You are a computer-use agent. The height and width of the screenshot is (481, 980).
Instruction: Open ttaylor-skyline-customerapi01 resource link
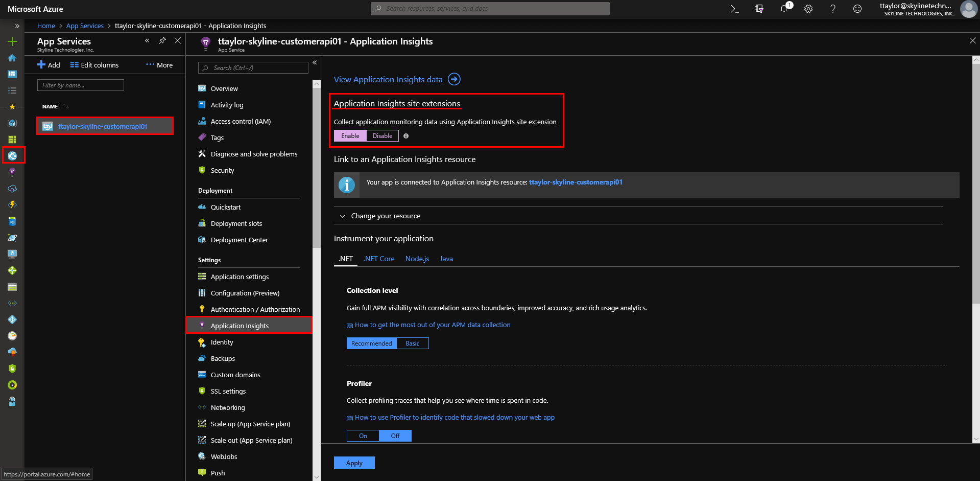coord(576,182)
